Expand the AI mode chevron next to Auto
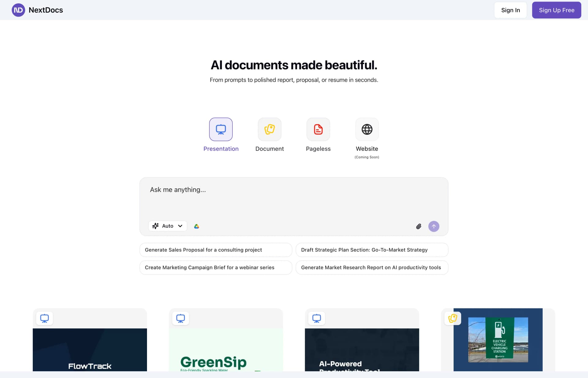Viewport: 588px width, 378px height. point(179,226)
